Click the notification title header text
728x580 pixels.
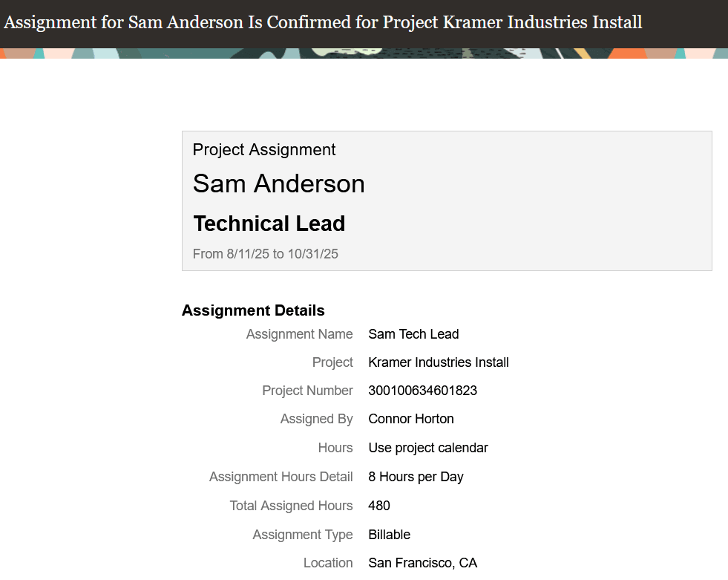(x=323, y=22)
